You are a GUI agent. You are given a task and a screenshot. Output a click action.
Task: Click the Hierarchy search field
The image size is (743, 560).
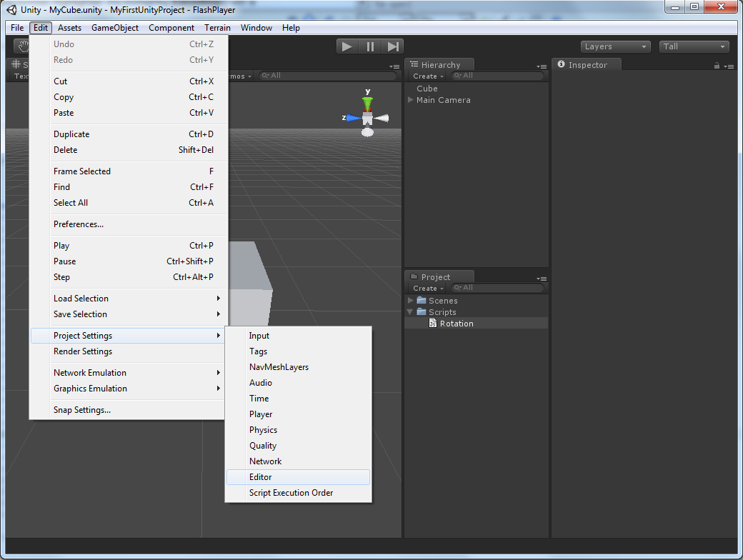(x=497, y=76)
